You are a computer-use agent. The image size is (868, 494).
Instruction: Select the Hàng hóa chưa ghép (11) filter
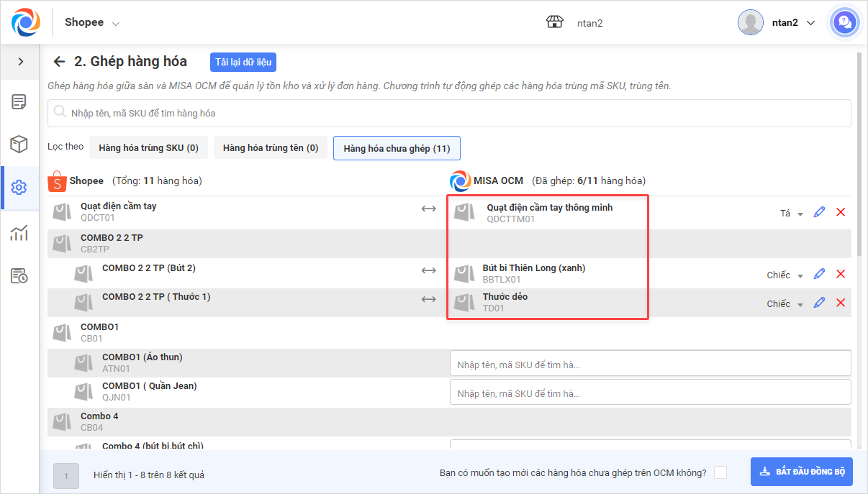click(x=397, y=148)
